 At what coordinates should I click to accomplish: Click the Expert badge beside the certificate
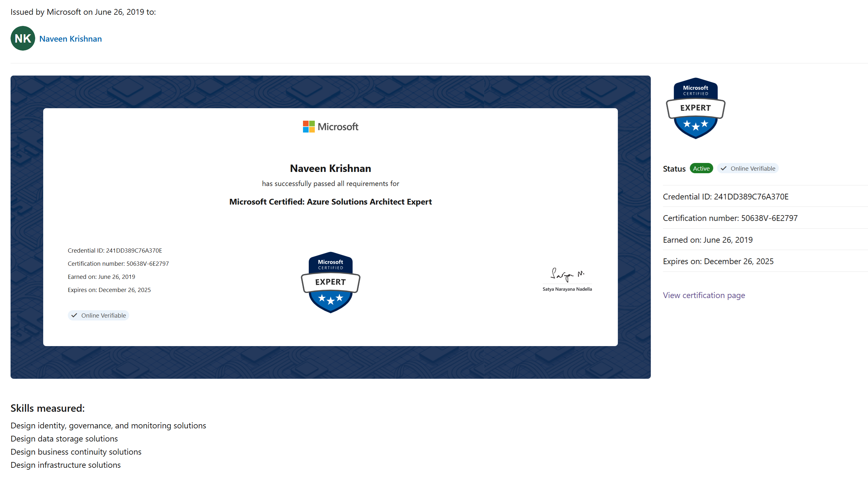(x=696, y=108)
